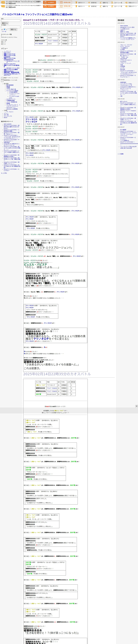Open キアナ・カスラナ in 更新履歴
Image resolution: width=138 pixels, height=644 pixels.
[x=125, y=46]
